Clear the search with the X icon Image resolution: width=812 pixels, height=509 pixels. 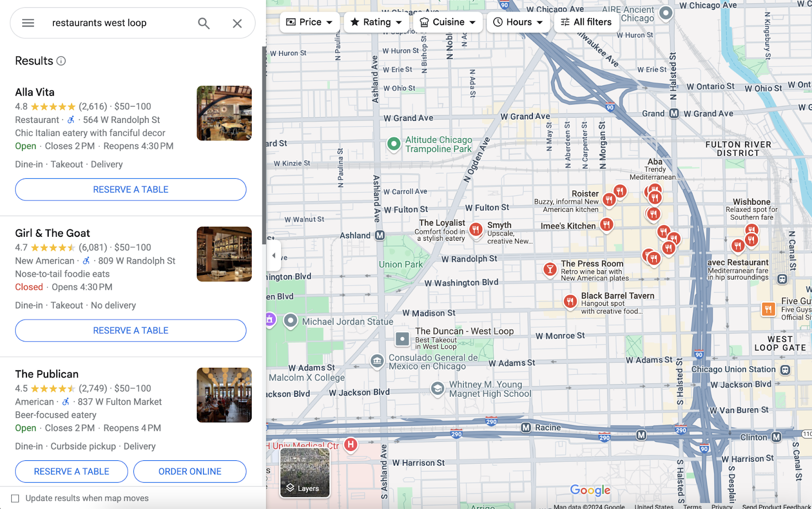point(237,23)
